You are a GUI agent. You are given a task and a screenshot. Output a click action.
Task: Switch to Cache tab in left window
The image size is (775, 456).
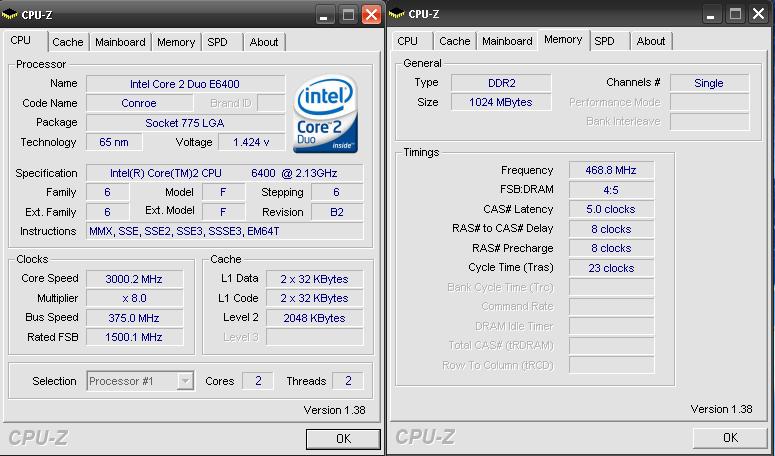pos(68,42)
